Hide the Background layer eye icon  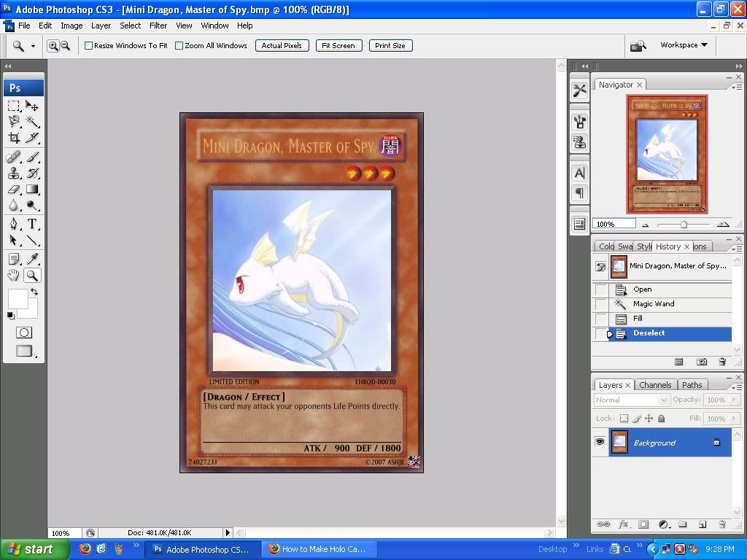600,442
